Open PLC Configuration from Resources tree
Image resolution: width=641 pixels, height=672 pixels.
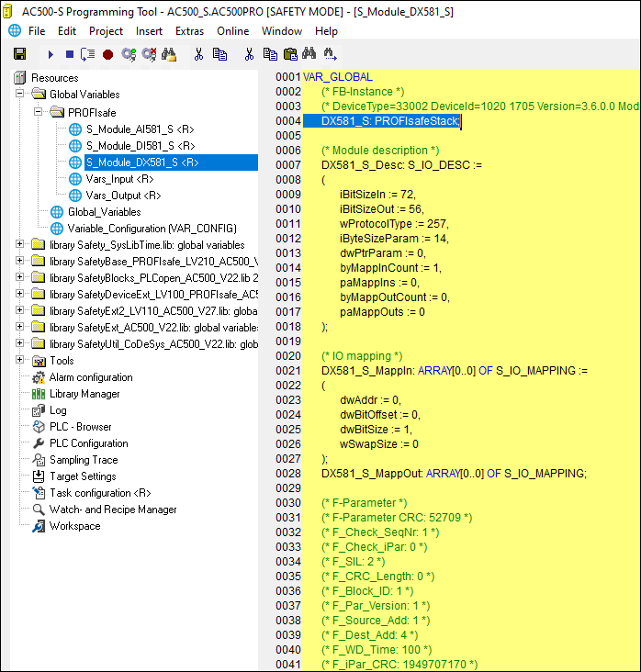[x=88, y=443]
